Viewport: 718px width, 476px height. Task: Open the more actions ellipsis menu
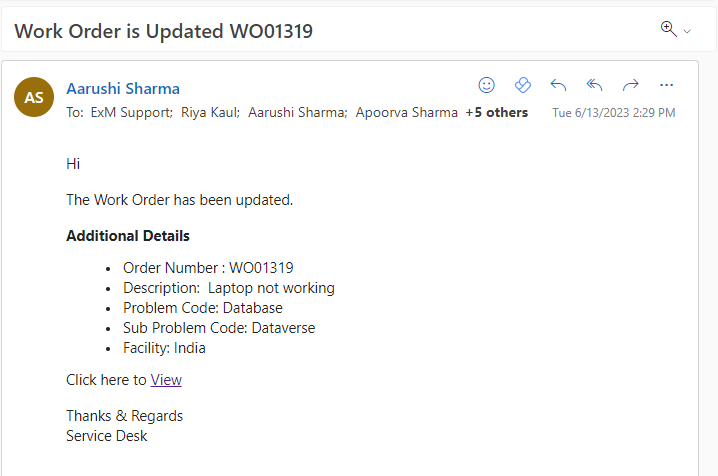pyautogui.click(x=667, y=85)
